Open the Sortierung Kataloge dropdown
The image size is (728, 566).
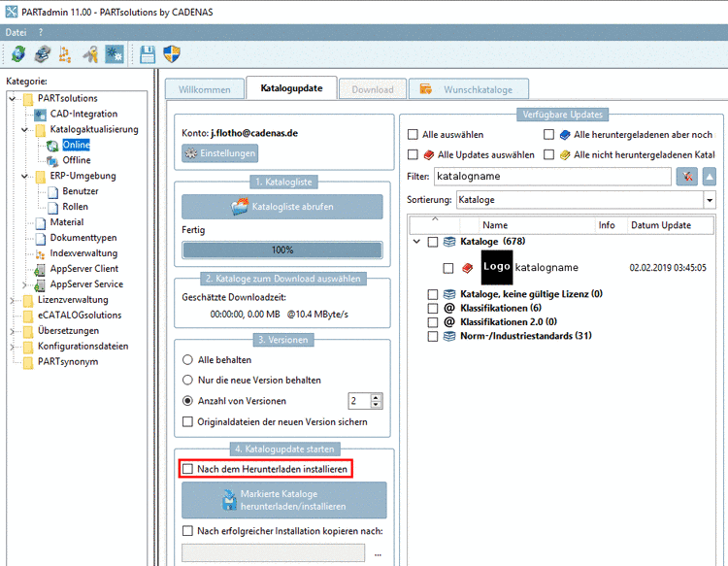(x=710, y=200)
